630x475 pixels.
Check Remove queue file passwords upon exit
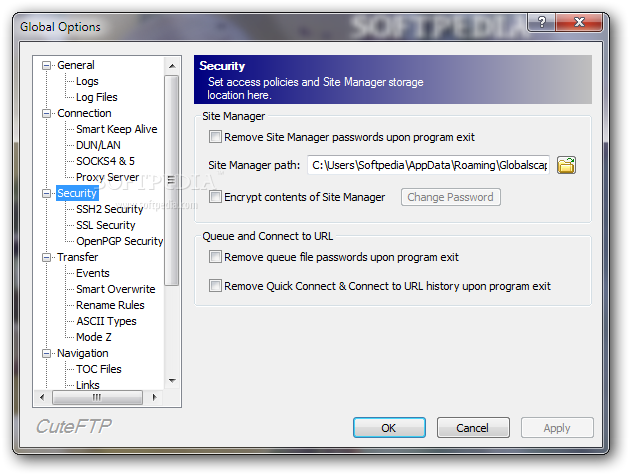click(215, 256)
